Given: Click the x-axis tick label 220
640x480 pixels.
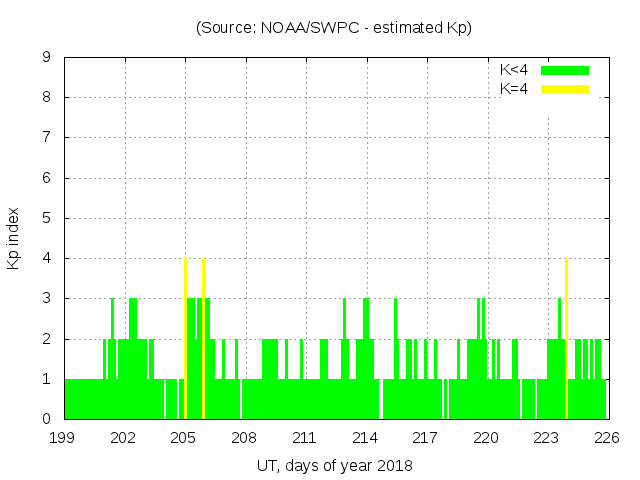Looking at the screenshot, I should click(x=486, y=438).
